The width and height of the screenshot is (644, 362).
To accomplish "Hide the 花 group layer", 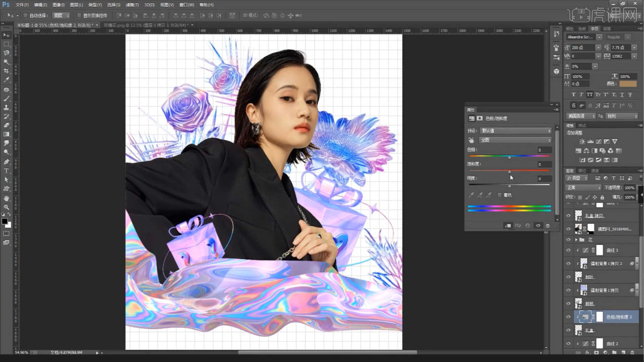I will point(568,240).
